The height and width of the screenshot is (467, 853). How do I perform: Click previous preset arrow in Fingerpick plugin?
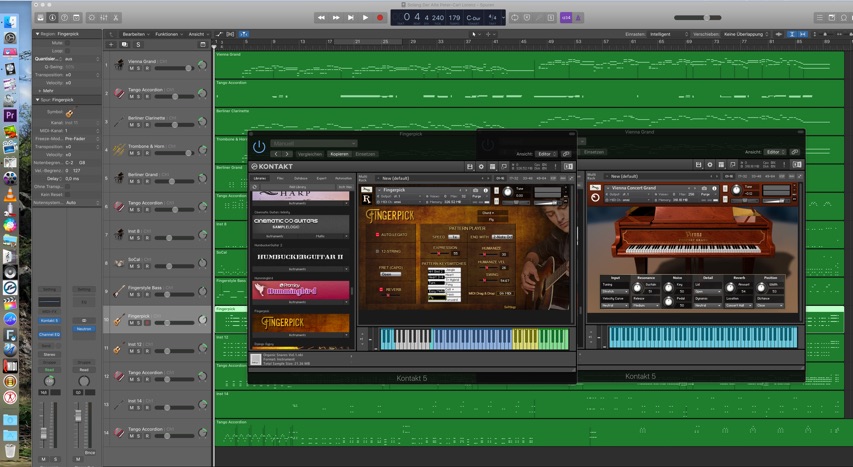(x=276, y=154)
